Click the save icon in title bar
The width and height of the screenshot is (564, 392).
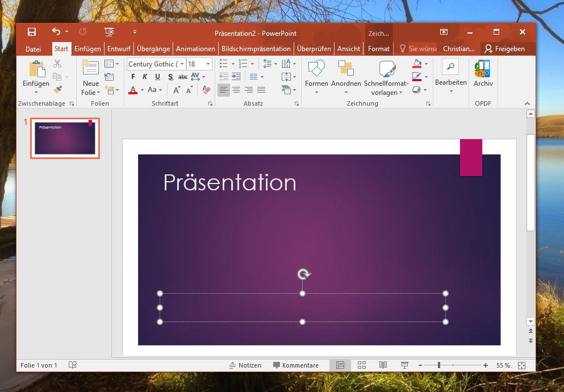point(32,32)
